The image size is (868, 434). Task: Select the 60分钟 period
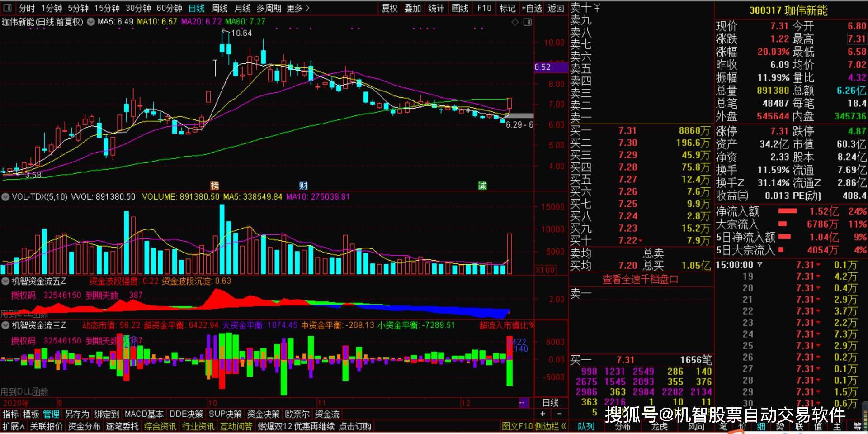[170, 8]
